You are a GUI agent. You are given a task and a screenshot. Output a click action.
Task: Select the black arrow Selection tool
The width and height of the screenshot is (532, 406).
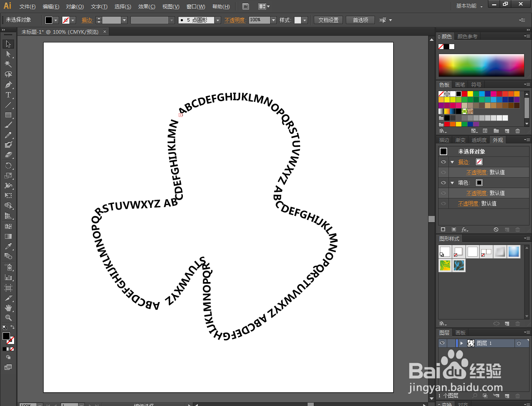[x=8, y=44]
